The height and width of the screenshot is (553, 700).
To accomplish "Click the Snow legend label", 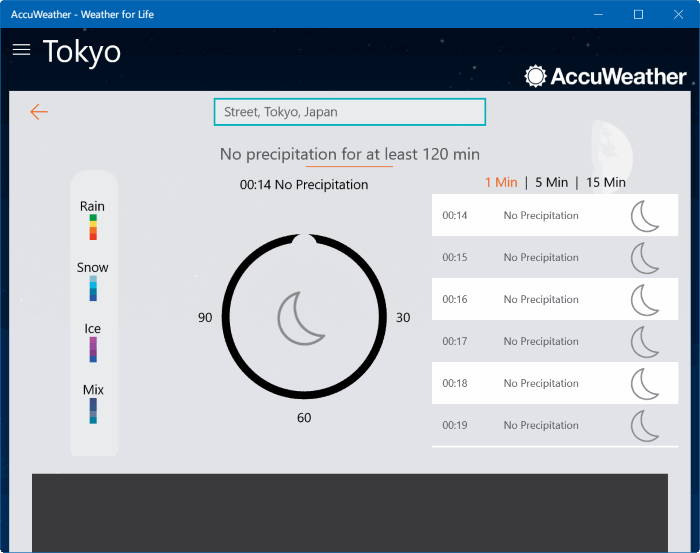I will [92, 267].
